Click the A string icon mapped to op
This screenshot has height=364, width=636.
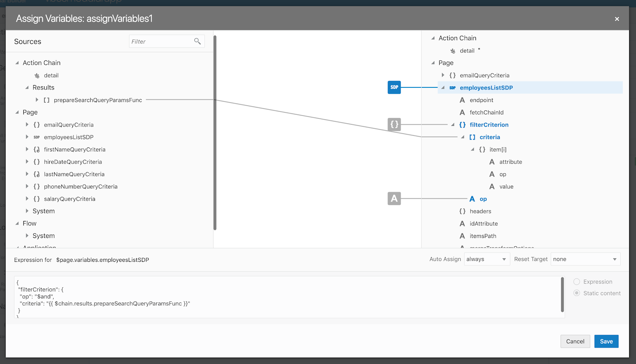point(394,199)
